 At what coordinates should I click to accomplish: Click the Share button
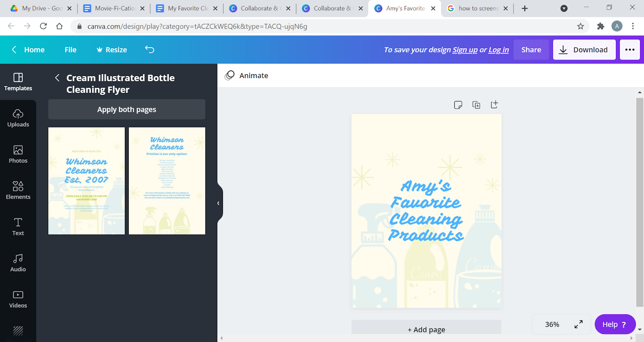click(x=531, y=49)
